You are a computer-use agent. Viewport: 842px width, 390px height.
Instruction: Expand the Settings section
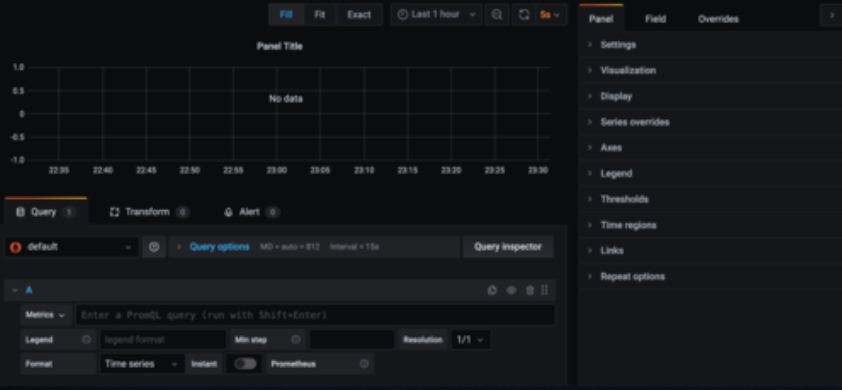click(x=710, y=45)
